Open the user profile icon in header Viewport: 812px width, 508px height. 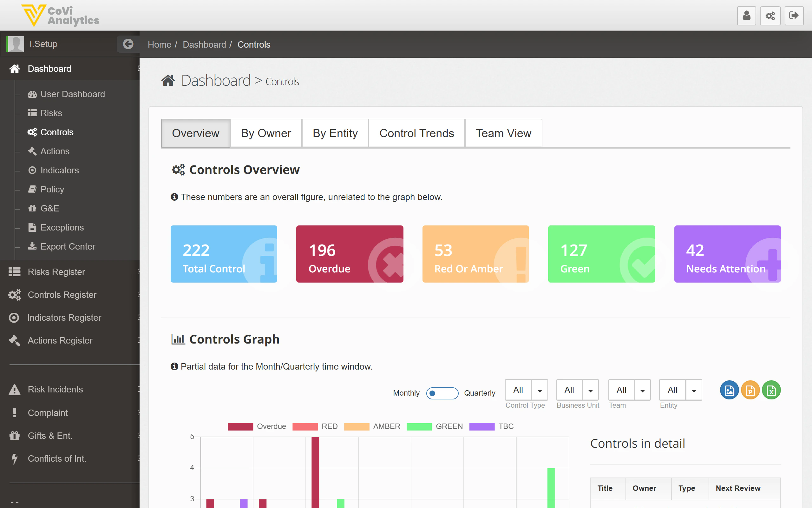coord(746,16)
